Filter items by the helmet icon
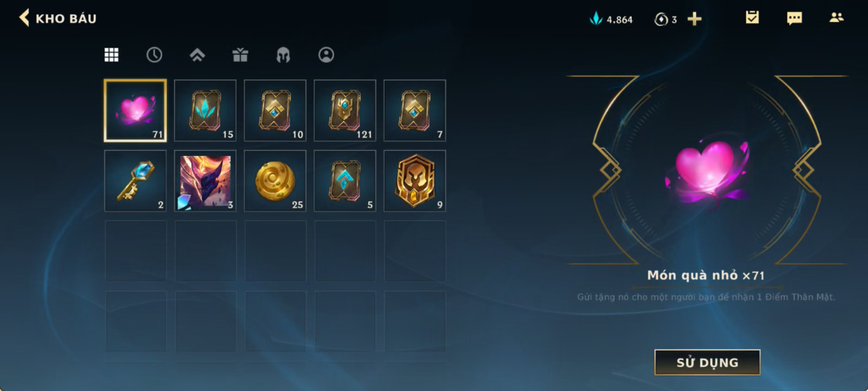Image resolution: width=868 pixels, height=391 pixels. point(283,55)
